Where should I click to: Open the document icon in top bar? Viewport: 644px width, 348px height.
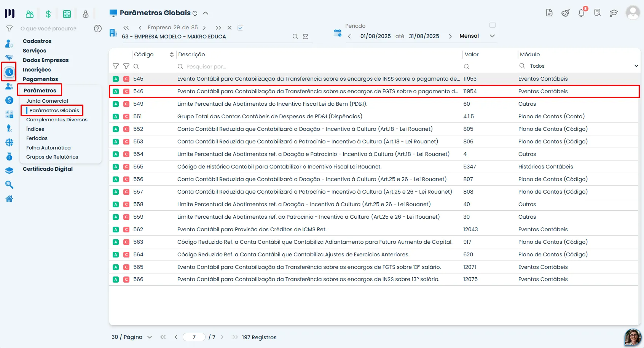click(549, 13)
